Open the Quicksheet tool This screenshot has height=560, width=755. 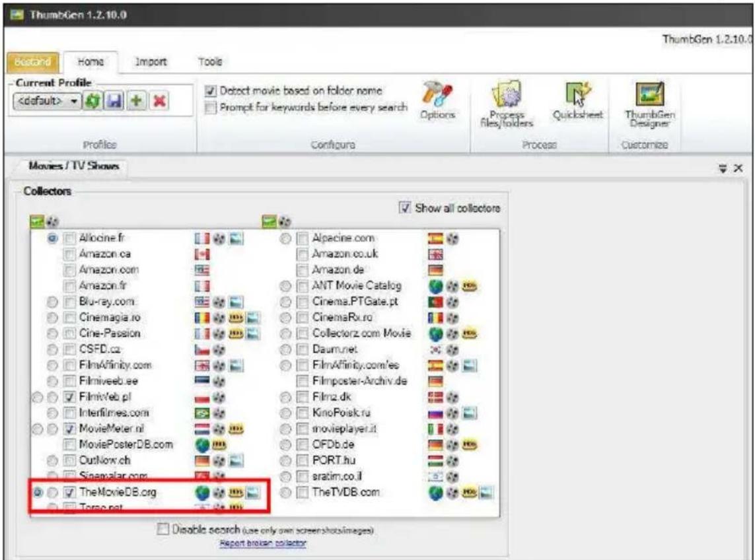[577, 100]
